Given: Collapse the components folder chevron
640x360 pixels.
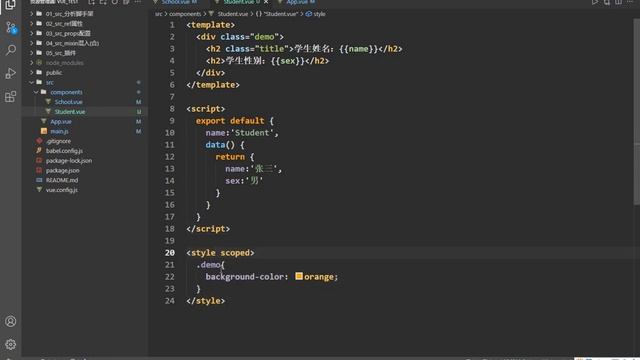Looking at the screenshot, I should point(36,92).
